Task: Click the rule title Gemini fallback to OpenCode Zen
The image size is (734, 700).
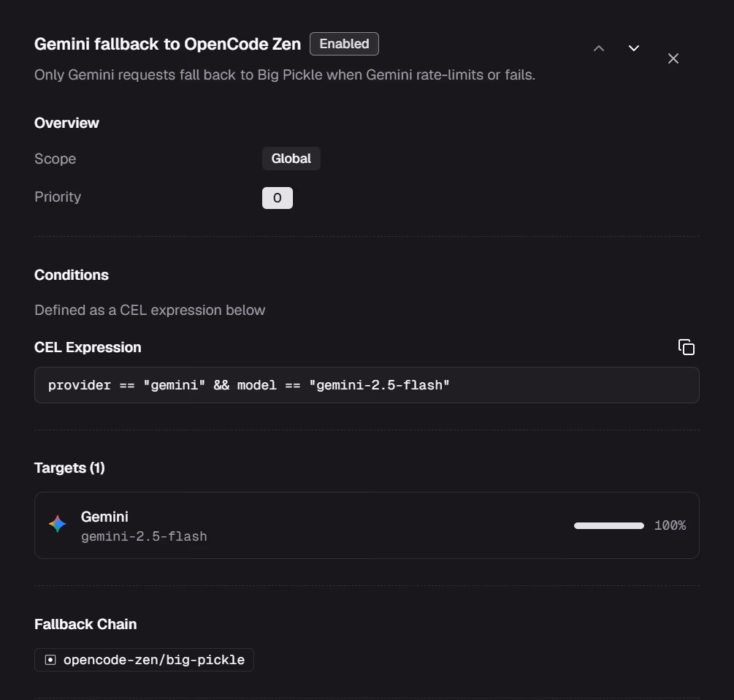Action: pos(167,44)
